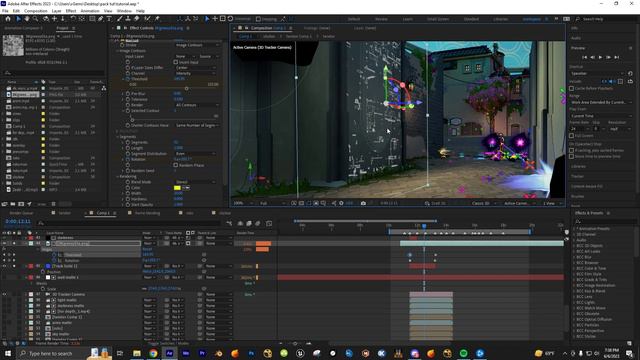Enable Cache Before Playback checkbox
This screenshot has width=640, height=360.
pyautogui.click(x=571, y=88)
